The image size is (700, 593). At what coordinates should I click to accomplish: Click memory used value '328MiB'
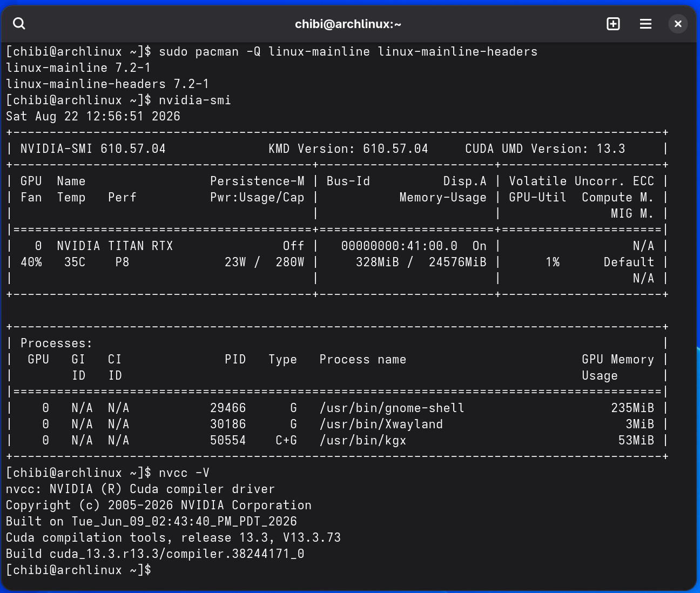tap(377, 262)
